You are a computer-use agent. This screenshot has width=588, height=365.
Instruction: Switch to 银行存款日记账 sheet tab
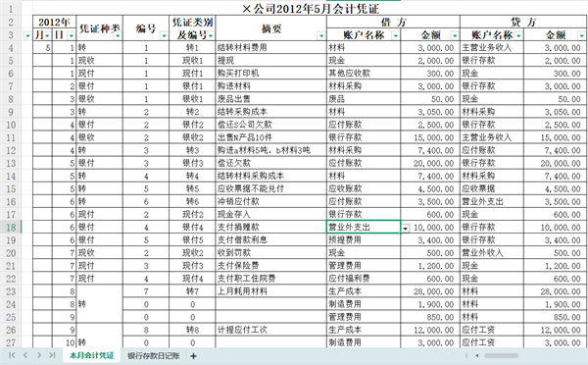pos(154,355)
